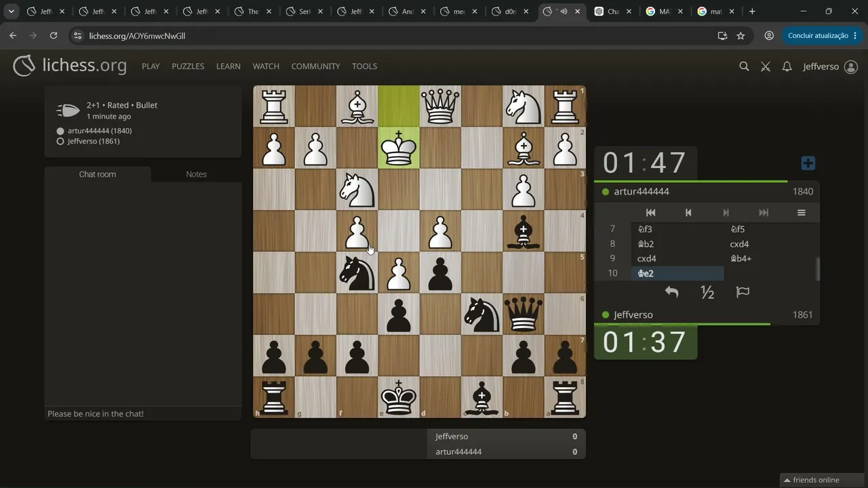The width and height of the screenshot is (868, 488).
Task: Open the PUZZLES menu
Action: coord(188,66)
